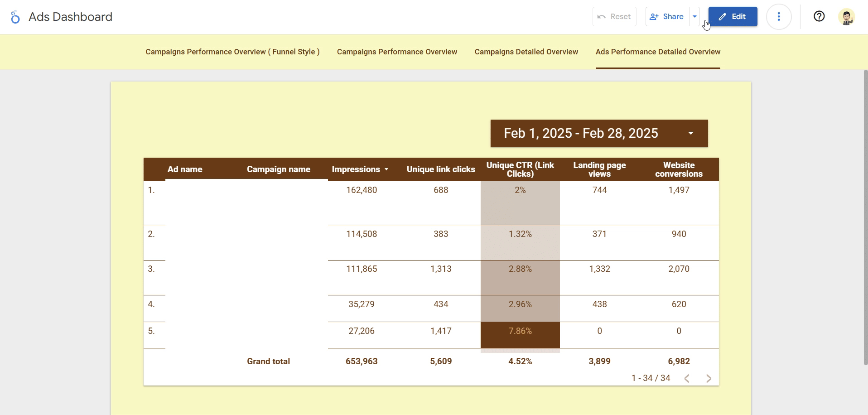Click unique link clicks value 434
Screen dimensions: 868x415
coord(441,304)
